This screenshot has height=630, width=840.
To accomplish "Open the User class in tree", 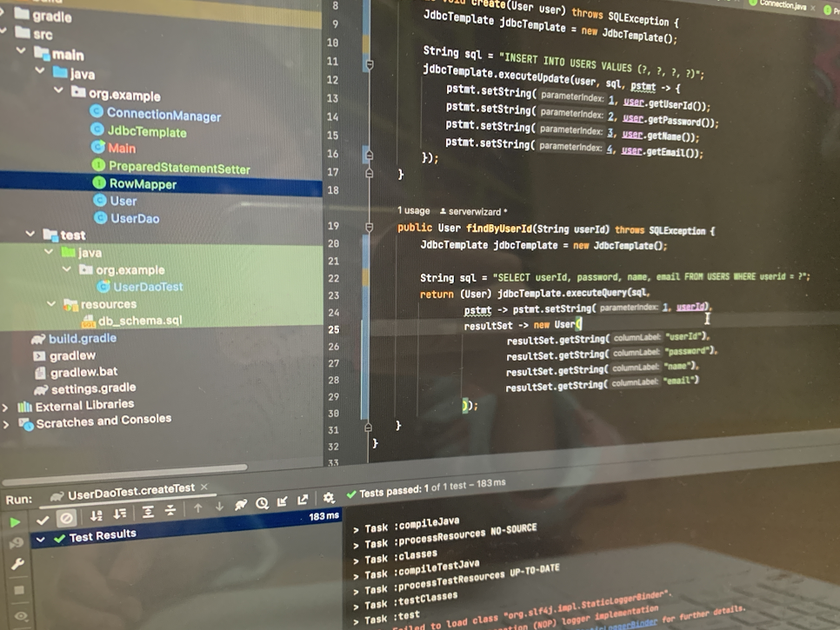I will tap(123, 202).
